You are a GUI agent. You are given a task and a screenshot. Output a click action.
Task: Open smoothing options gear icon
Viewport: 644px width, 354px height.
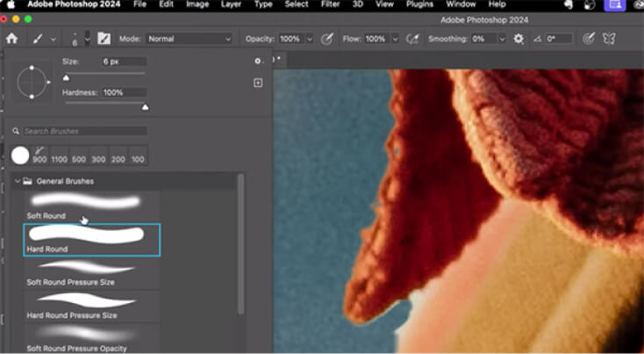point(519,39)
